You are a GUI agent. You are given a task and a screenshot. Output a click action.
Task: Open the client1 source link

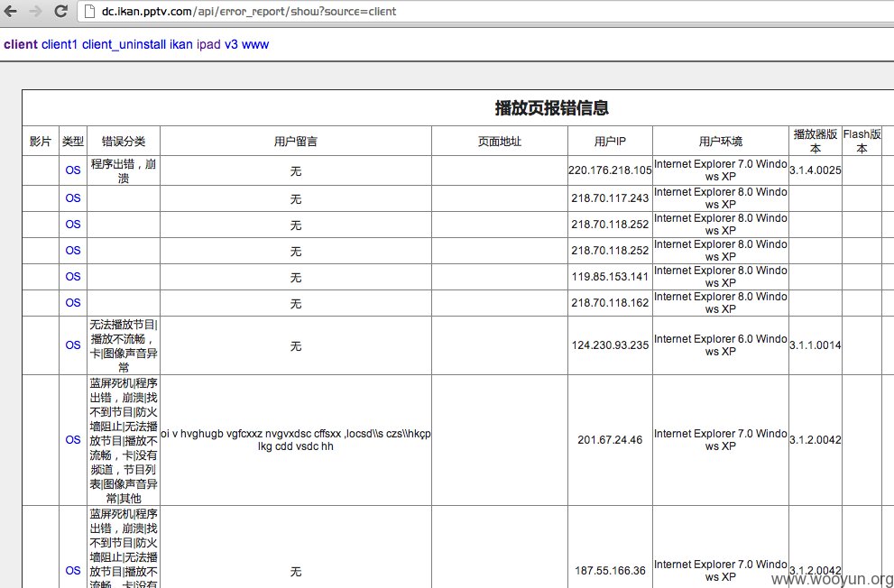[60, 44]
